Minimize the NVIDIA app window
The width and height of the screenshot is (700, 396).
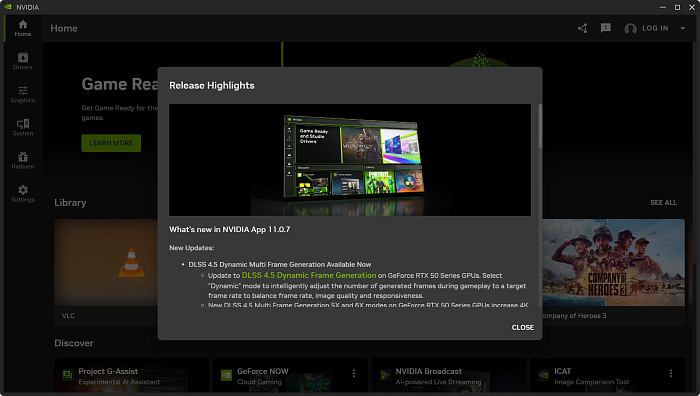[662, 7]
